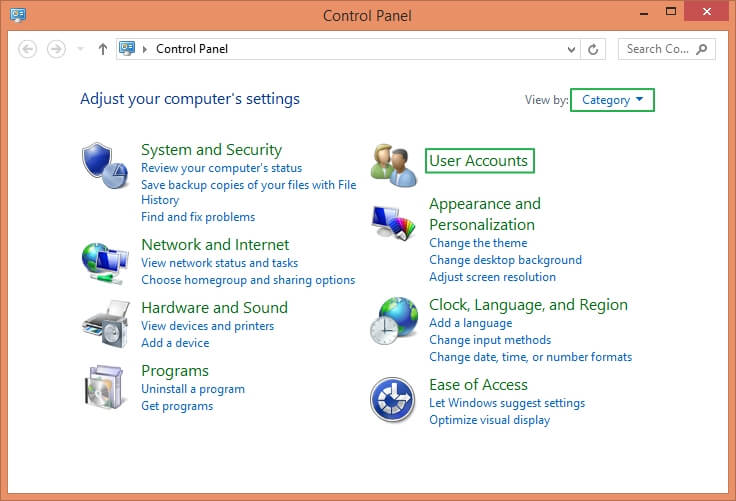Expand the address bar history dropdown
Viewport: 736px width, 501px height.
point(571,49)
